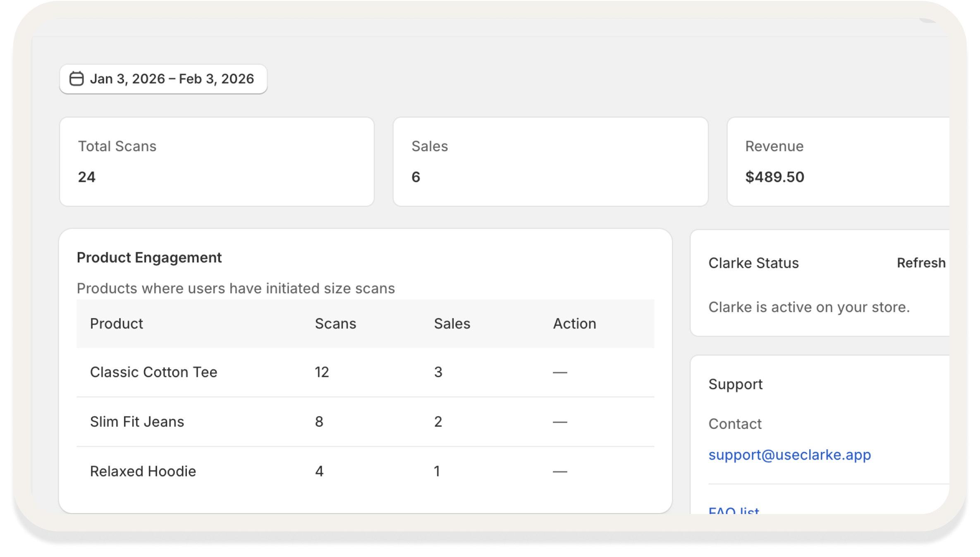Select the Slim Fit Jeans row
Viewport: 980px width, 557px height.
137,421
